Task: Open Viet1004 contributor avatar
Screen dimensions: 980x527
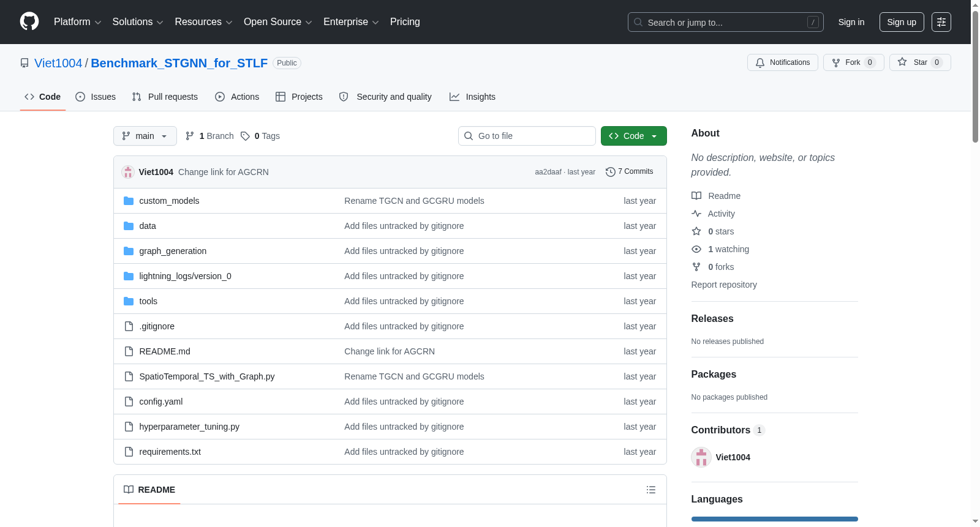Action: click(x=701, y=457)
